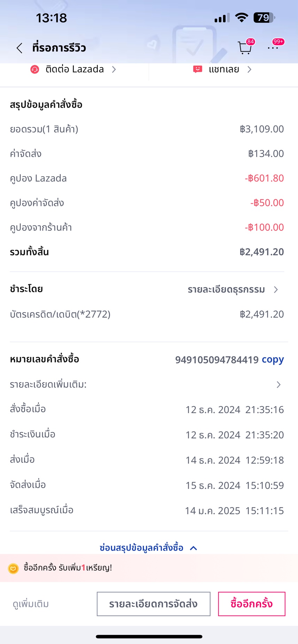The height and width of the screenshot is (644, 298).
Task: Expand รายละเอียดเพิ่มเติม chevron arrow
Action: (279, 385)
